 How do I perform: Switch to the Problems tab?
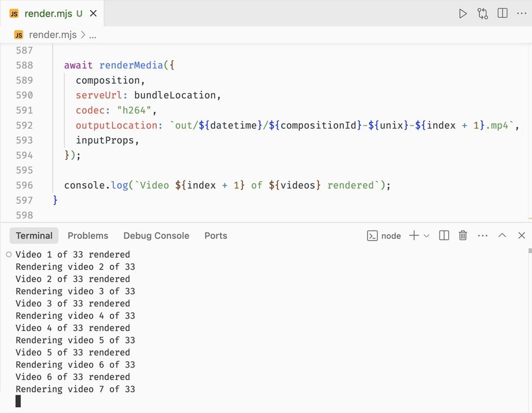[x=88, y=235]
